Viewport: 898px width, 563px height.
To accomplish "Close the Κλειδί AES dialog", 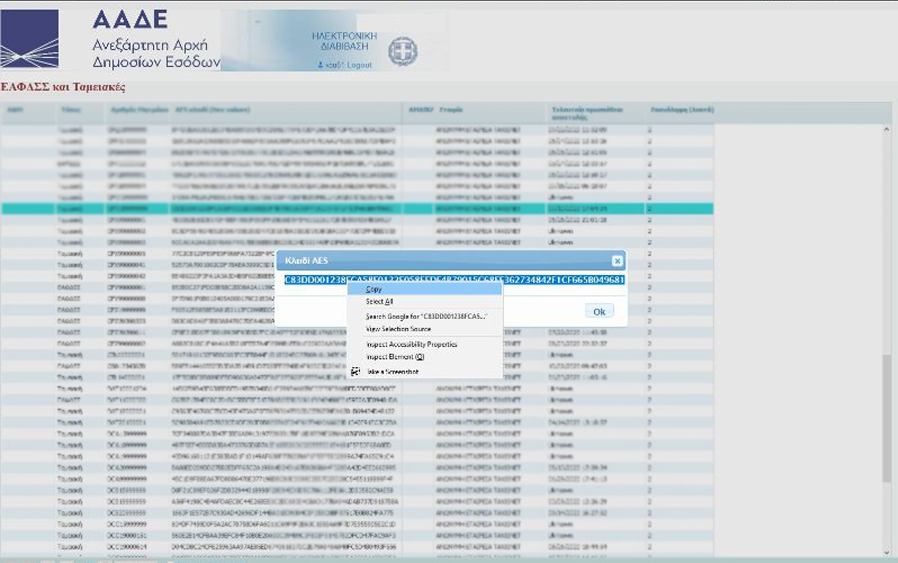I will (617, 261).
